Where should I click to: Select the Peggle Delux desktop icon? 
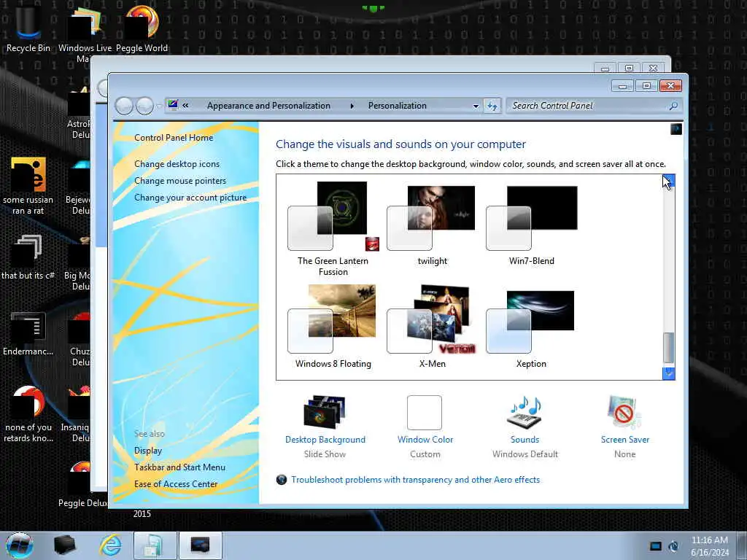[82, 485]
